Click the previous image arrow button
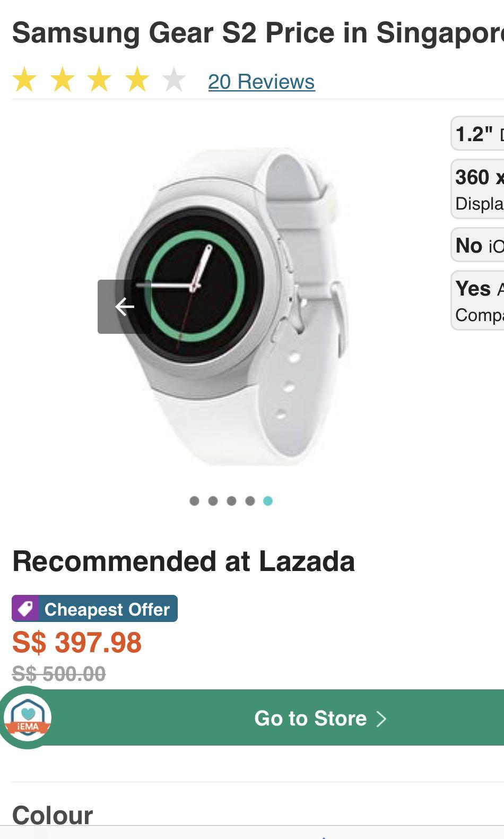Image resolution: width=504 pixels, height=839 pixels. [x=124, y=307]
